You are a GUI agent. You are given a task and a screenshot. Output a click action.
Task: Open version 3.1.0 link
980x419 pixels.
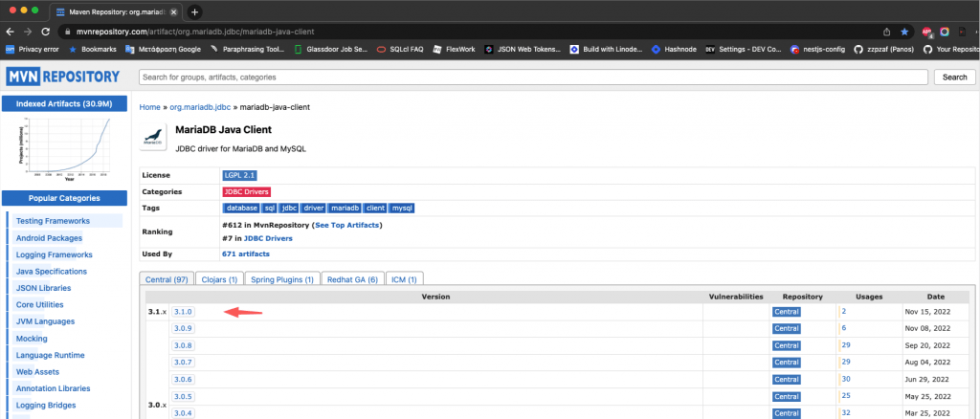point(183,312)
